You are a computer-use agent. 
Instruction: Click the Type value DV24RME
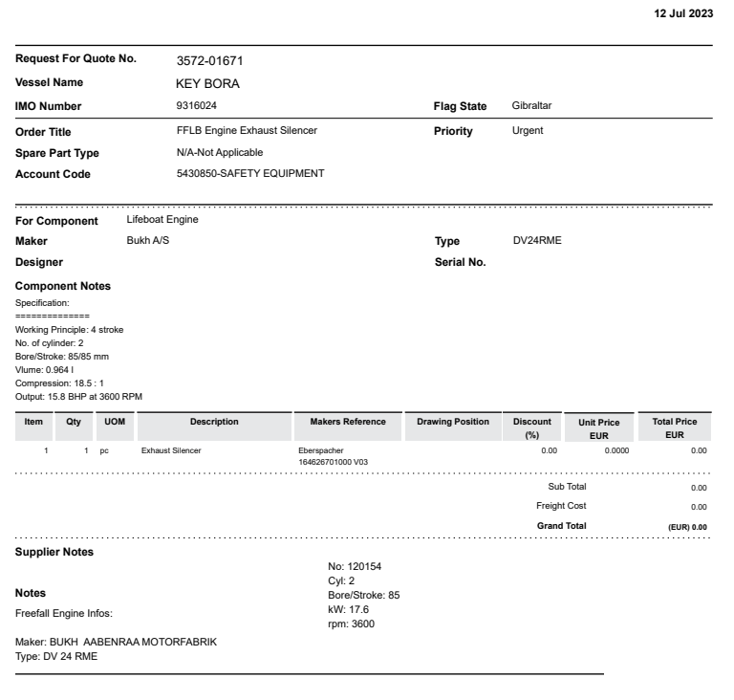(537, 241)
